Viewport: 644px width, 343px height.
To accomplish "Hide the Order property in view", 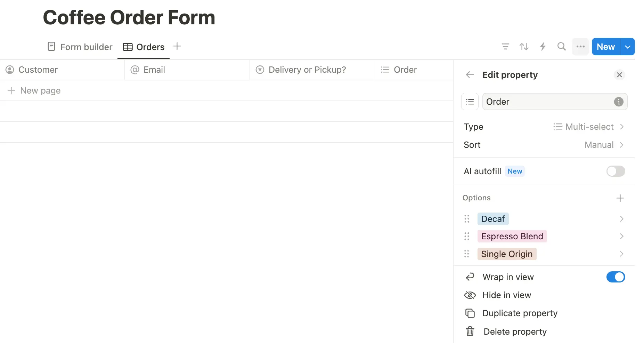I will pos(506,295).
